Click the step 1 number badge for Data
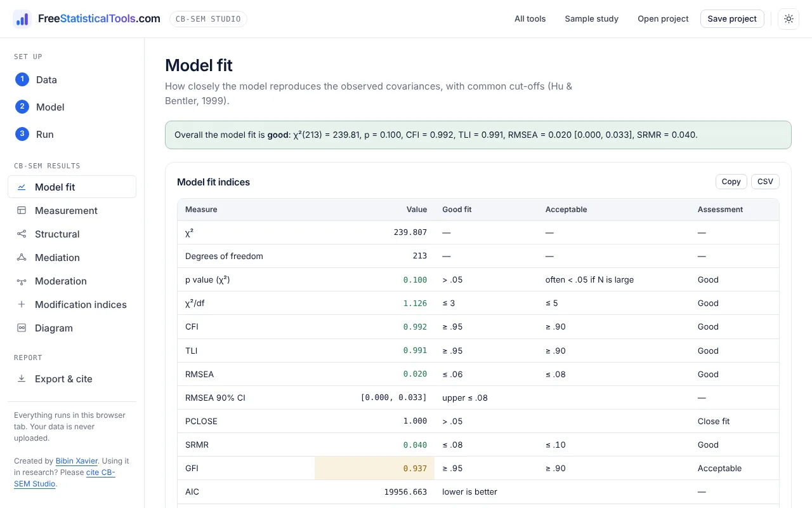 [x=22, y=79]
